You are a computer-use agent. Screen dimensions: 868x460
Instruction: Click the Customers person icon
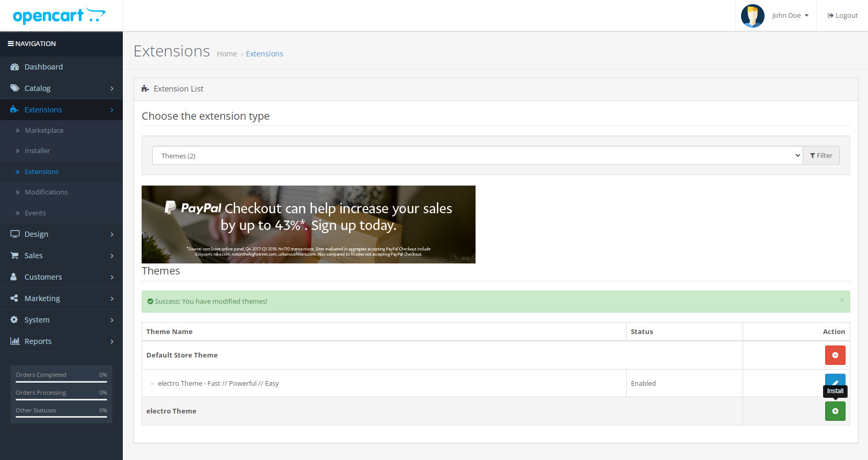[14, 277]
